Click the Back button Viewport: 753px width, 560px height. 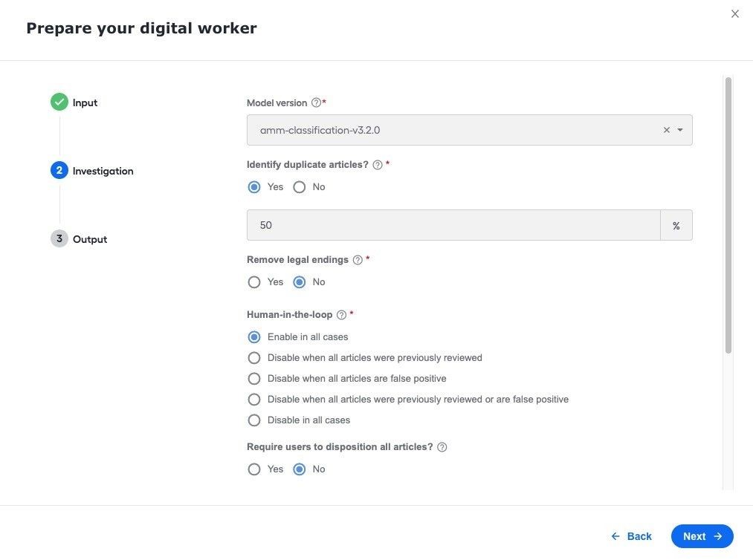tap(631, 536)
